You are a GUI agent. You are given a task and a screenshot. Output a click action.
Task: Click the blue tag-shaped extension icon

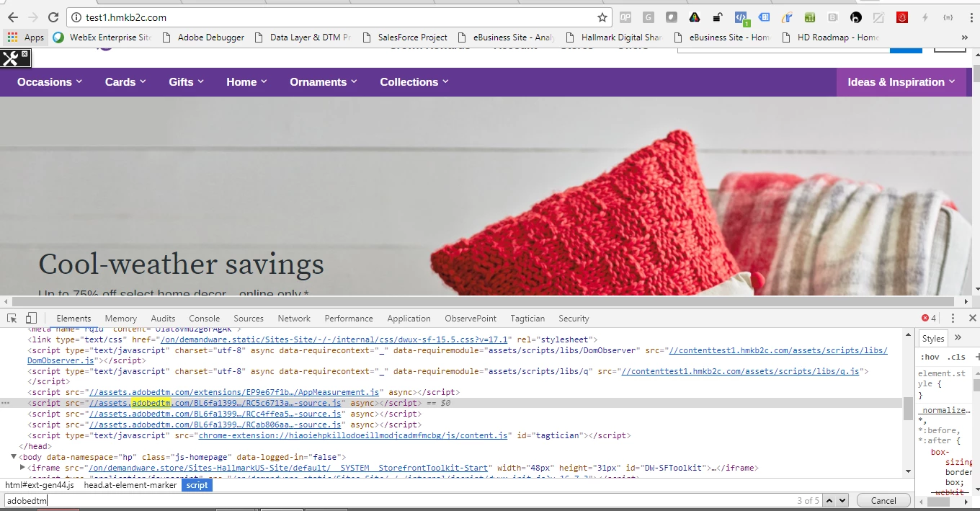pos(764,17)
